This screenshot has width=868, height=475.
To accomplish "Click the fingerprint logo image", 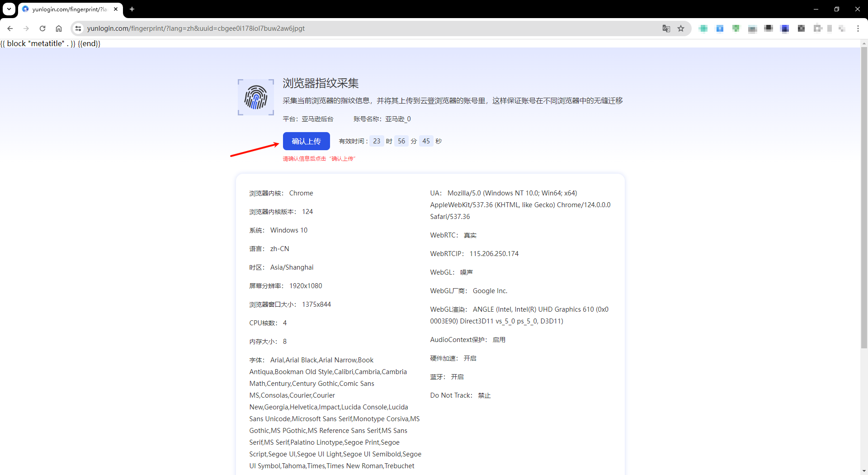I will 256,97.
